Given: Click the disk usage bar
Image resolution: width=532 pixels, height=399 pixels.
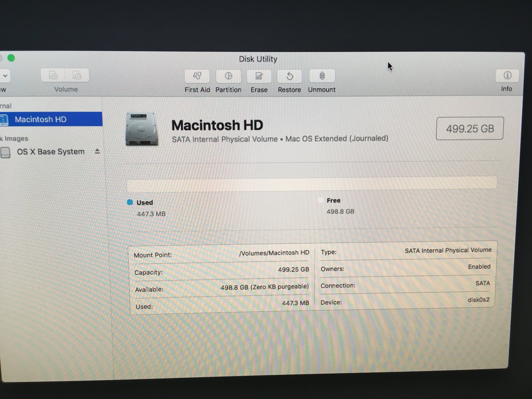Looking at the screenshot, I should tap(312, 184).
